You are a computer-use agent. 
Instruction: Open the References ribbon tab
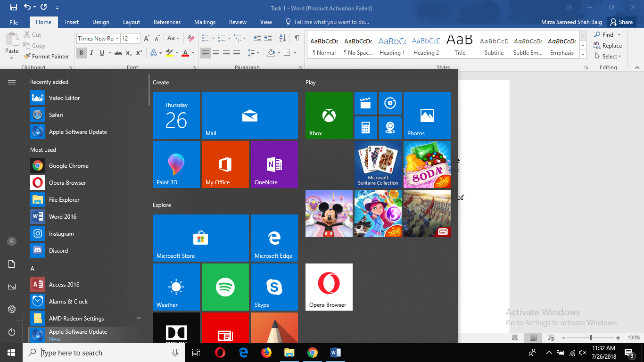[x=167, y=22]
